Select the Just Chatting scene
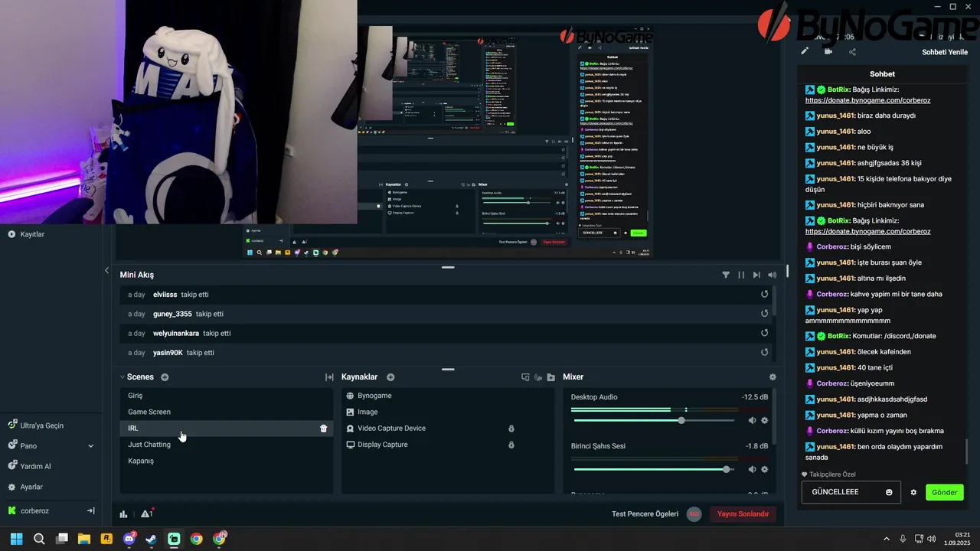980x551 pixels. tap(227, 445)
